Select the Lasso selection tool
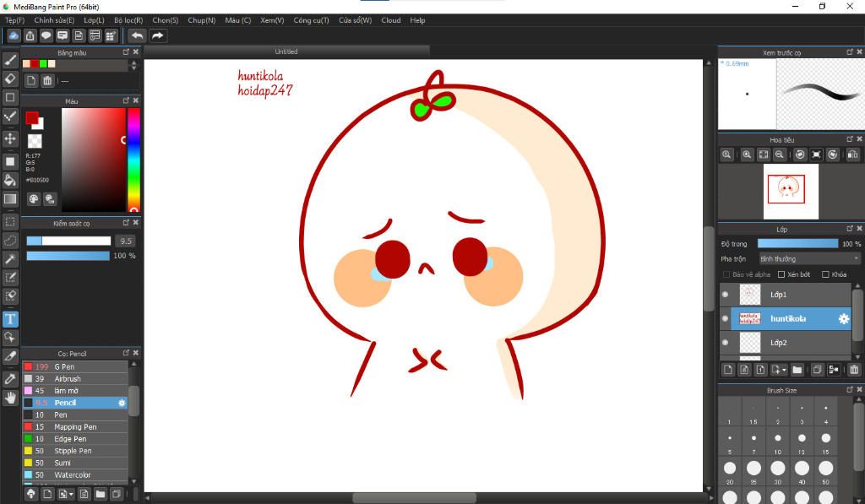The width and height of the screenshot is (865, 504). coord(10,241)
